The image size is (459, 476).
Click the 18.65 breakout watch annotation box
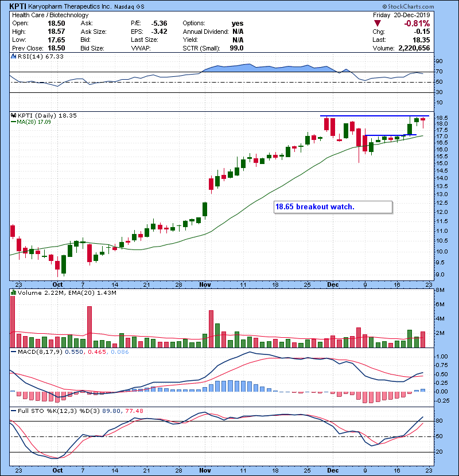(x=333, y=207)
